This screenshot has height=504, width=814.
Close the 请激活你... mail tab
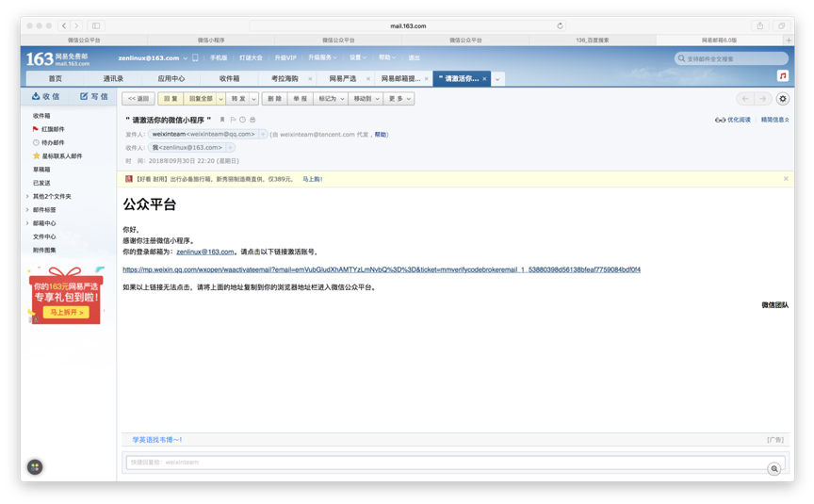pyautogui.click(x=484, y=79)
